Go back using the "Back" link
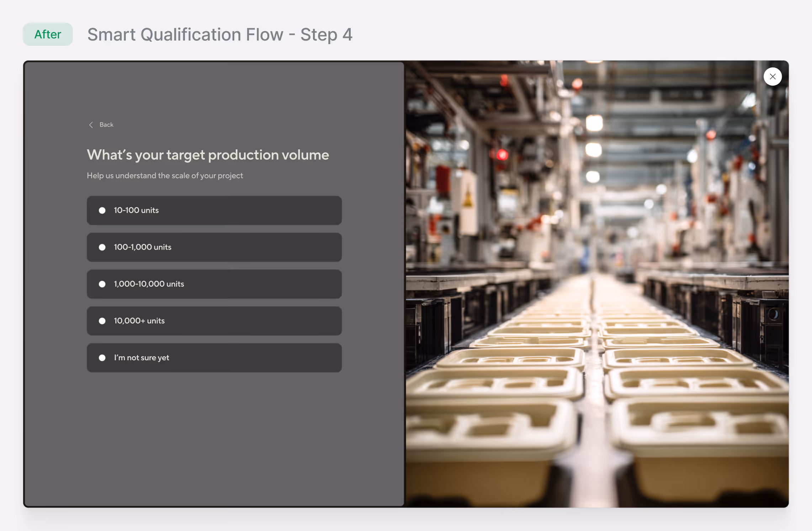The height and width of the screenshot is (531, 812). pos(106,124)
